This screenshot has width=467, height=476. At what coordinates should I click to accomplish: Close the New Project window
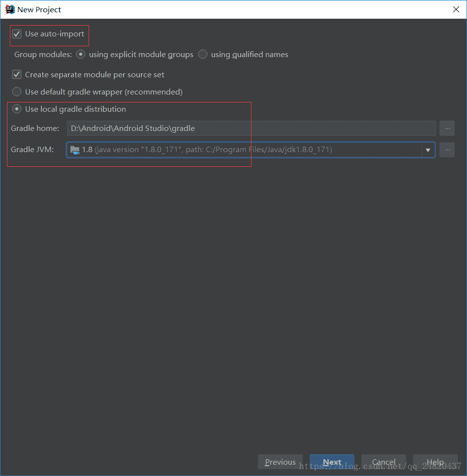click(456, 9)
